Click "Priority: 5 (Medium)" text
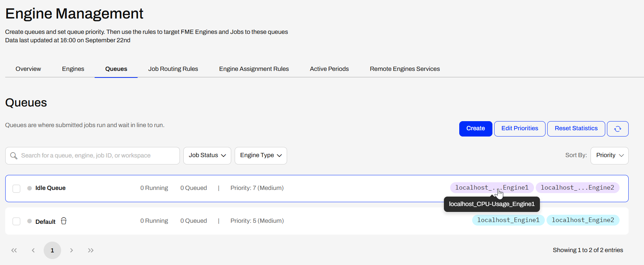The width and height of the screenshot is (644, 265). point(257,221)
